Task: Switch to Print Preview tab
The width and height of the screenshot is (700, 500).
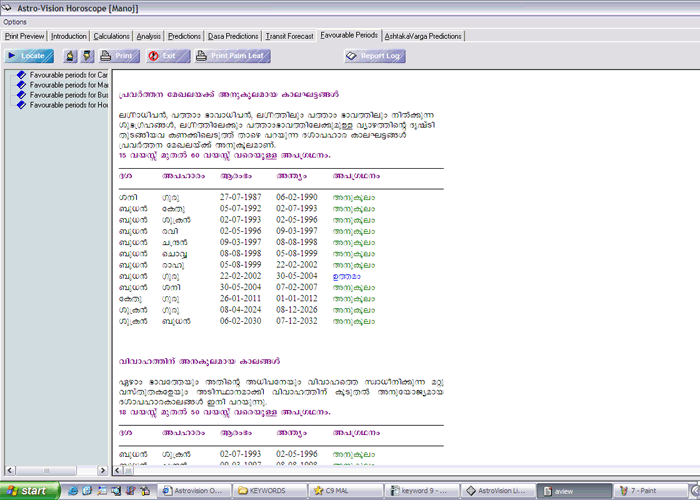Action: click(25, 36)
